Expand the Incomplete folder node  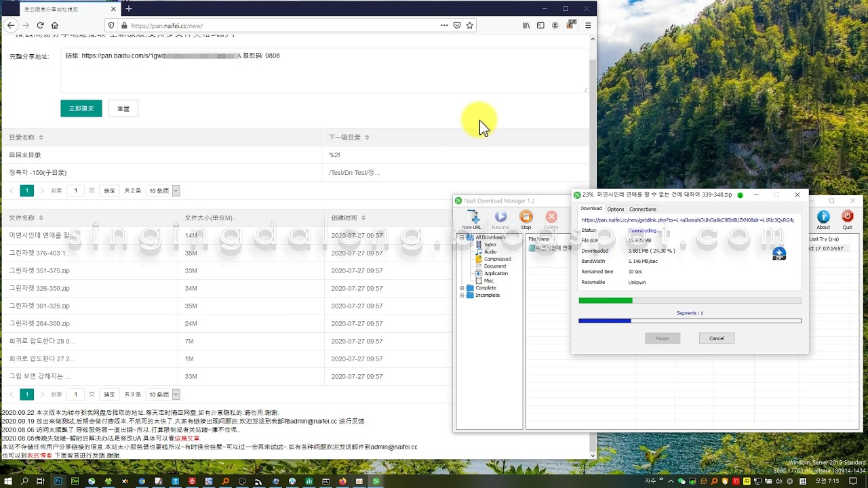(462, 296)
